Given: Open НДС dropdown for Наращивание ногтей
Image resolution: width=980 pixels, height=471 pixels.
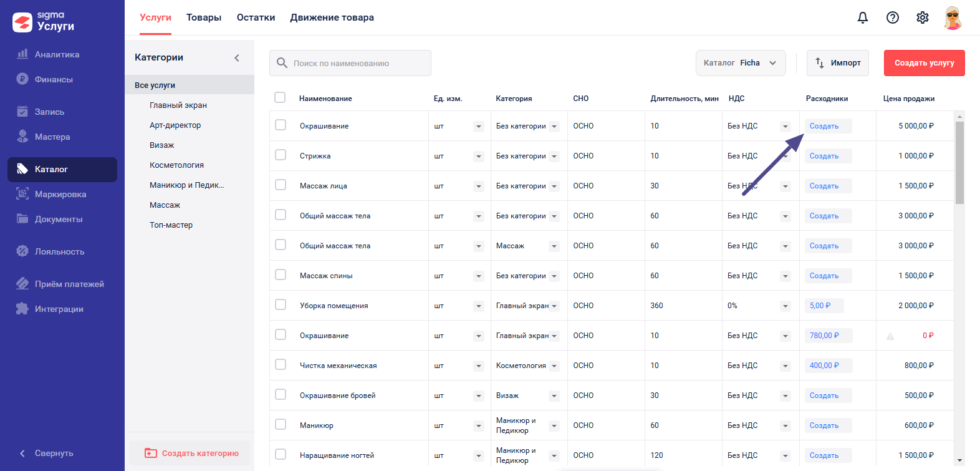Looking at the screenshot, I should pyautogui.click(x=785, y=456).
